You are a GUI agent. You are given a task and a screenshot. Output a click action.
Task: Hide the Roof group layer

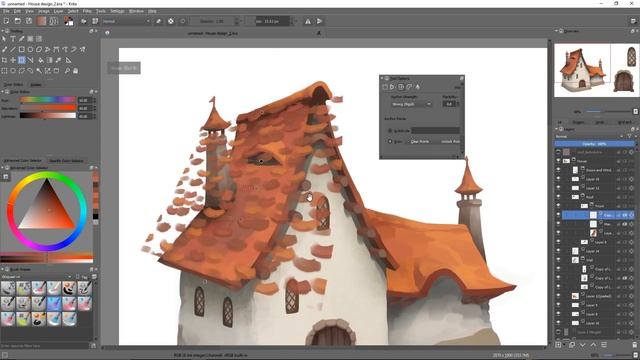558,197
